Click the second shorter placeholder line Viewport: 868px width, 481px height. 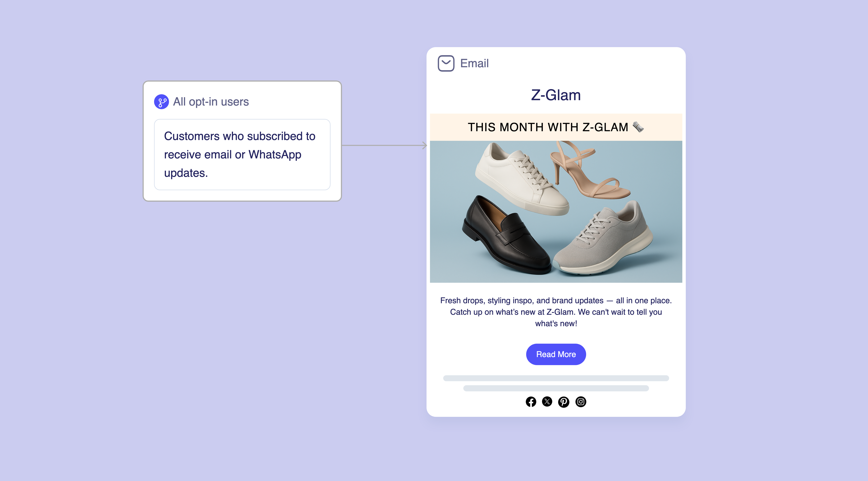556,388
